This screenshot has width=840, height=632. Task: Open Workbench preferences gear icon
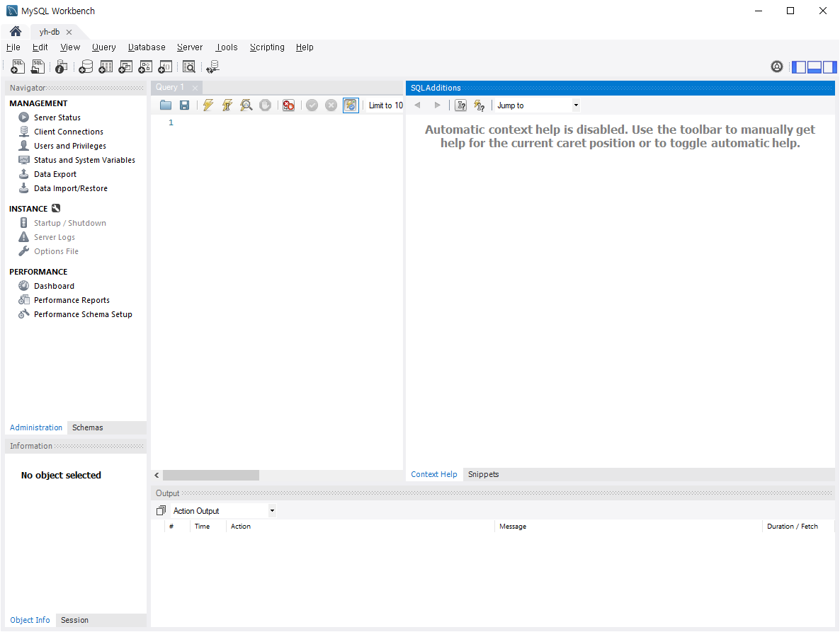click(x=777, y=67)
